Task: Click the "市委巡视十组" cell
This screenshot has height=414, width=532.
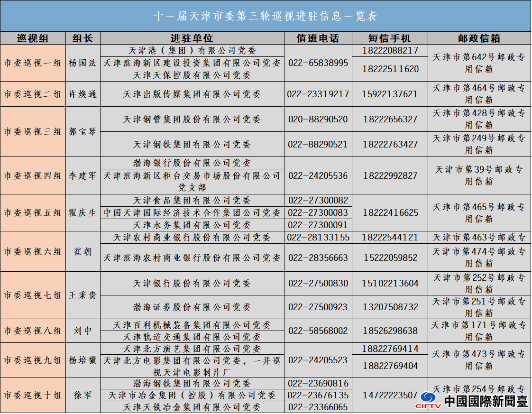Action: pos(33,396)
